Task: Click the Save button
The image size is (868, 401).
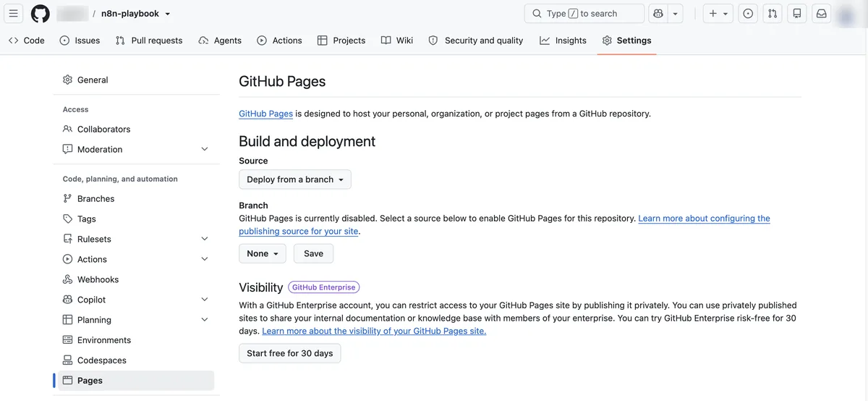Action: pyautogui.click(x=314, y=253)
